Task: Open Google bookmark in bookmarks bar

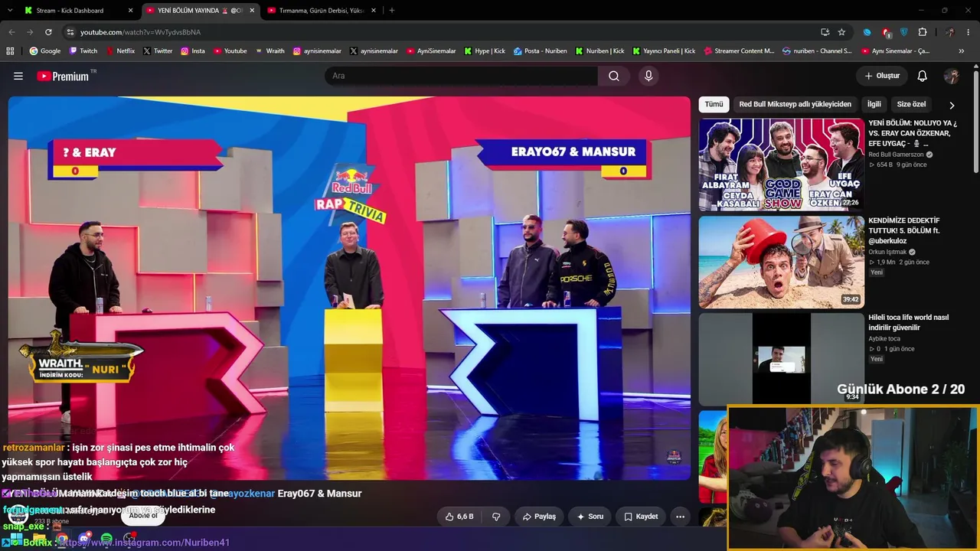Action: [45, 51]
